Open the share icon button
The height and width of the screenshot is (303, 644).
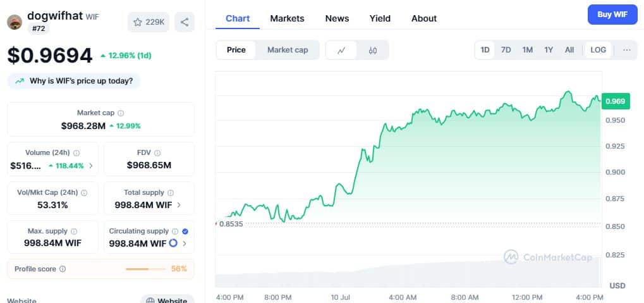point(185,22)
